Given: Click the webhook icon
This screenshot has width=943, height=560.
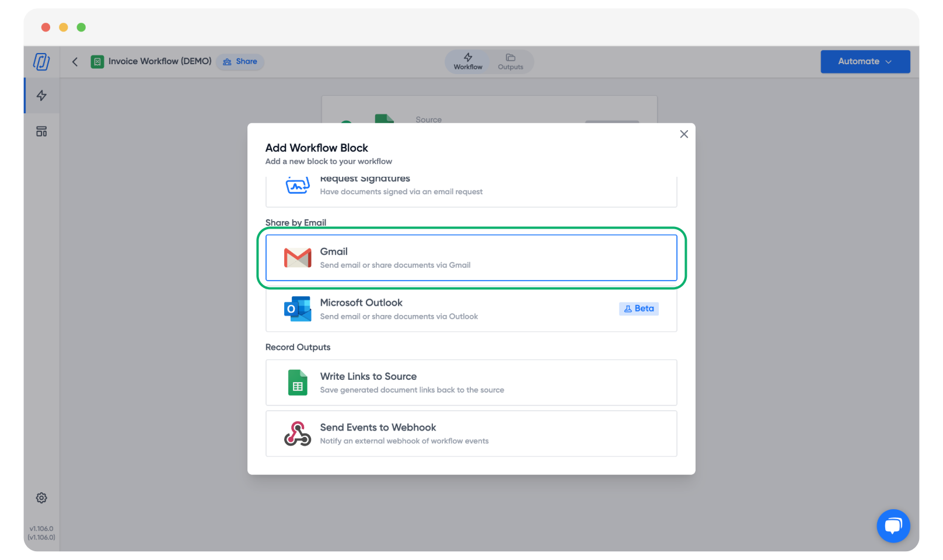Looking at the screenshot, I should pos(297,434).
